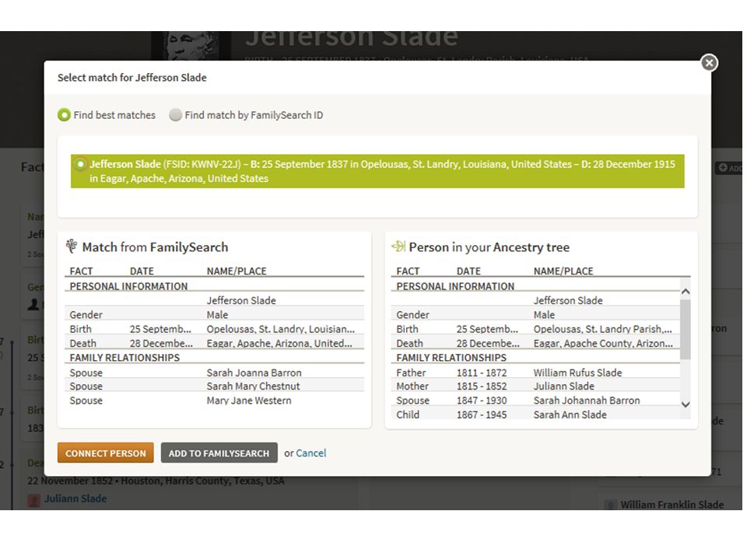Click the Connect Person button
Image resolution: width=747 pixels, height=560 pixels.
click(x=106, y=453)
